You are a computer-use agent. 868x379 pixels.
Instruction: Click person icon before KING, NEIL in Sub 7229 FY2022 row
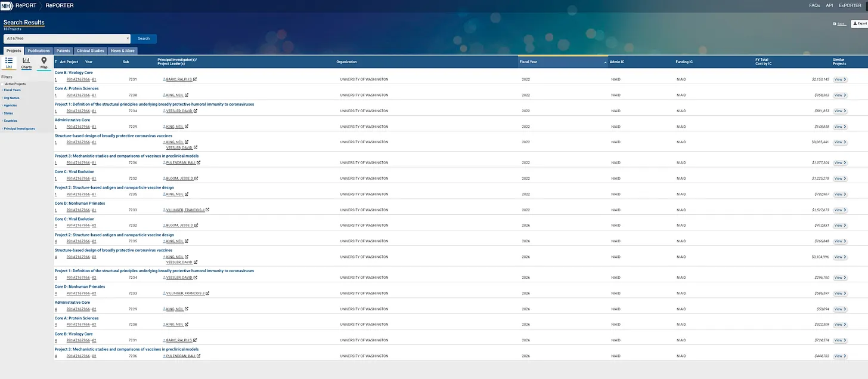tap(164, 127)
